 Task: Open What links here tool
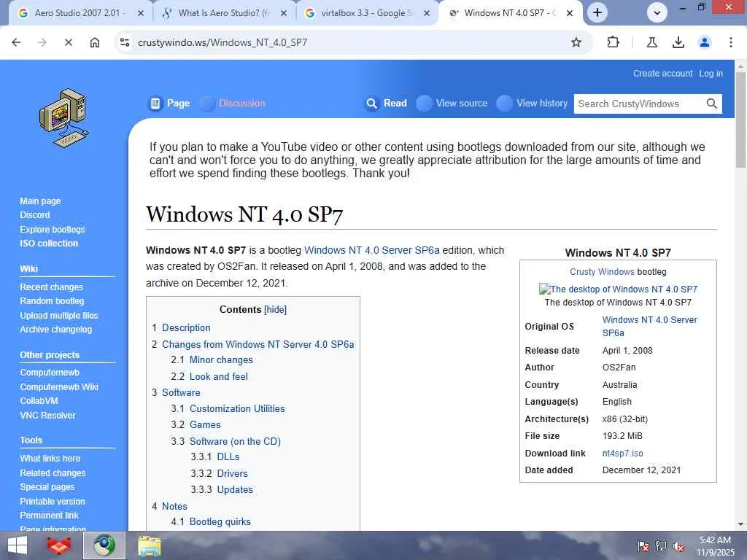[50, 459]
